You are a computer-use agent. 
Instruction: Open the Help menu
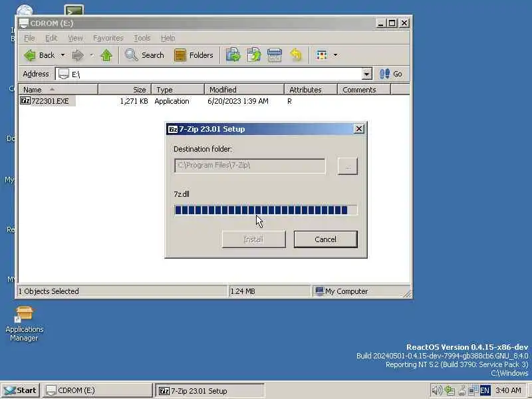click(168, 38)
